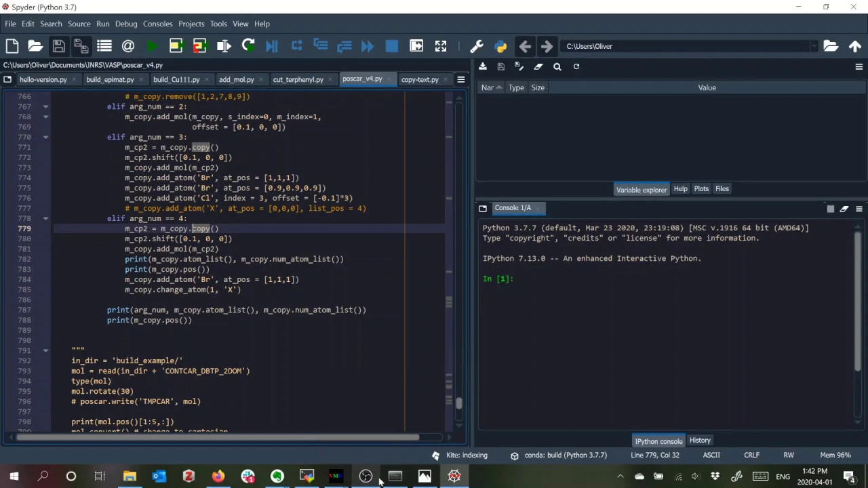Open editor pane options hamburger menu

[460, 79]
